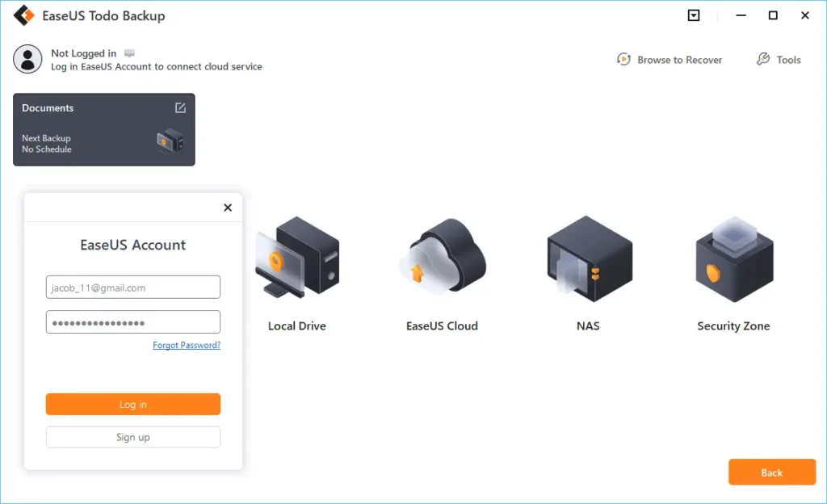Follow the Forgot Password link
The height and width of the screenshot is (504, 827).
(187, 346)
